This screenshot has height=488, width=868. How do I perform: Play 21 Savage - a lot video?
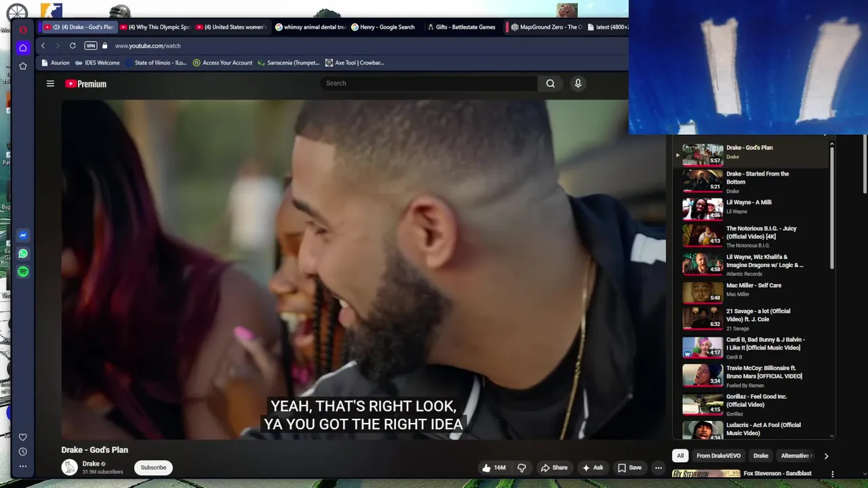(752, 319)
